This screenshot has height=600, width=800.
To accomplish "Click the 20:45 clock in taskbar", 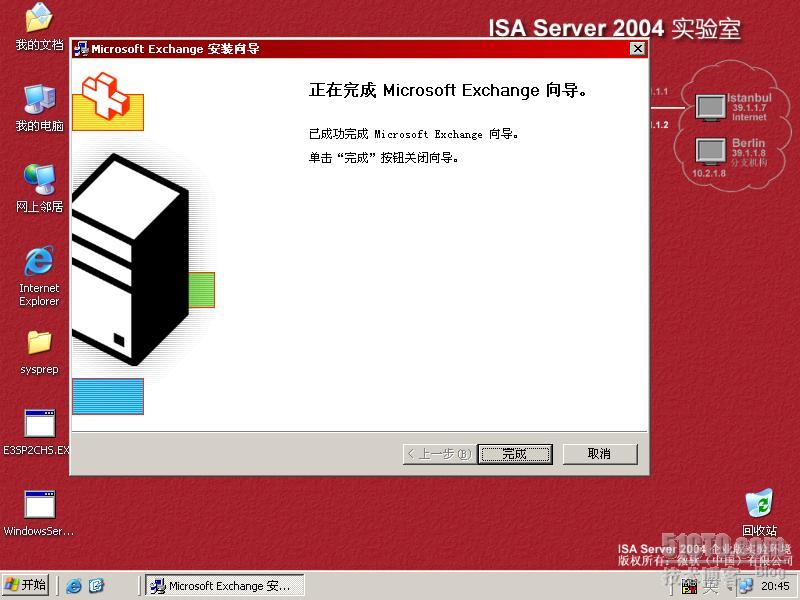I will 776,586.
